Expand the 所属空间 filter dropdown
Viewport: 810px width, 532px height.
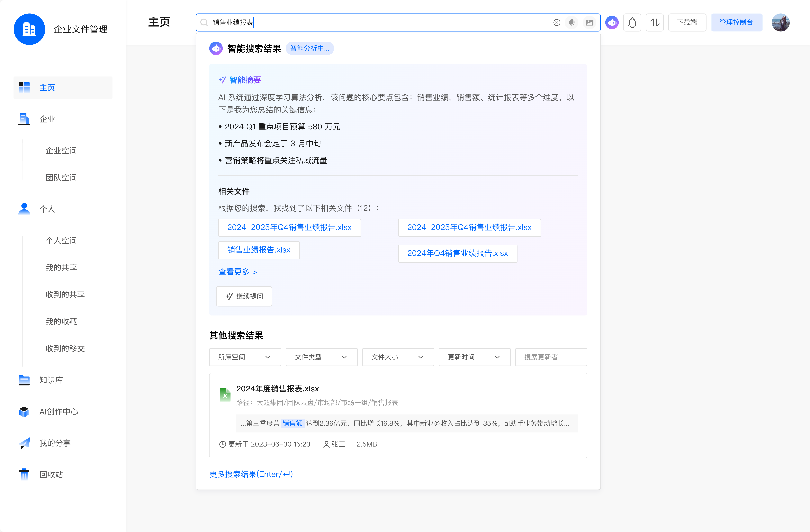point(245,357)
